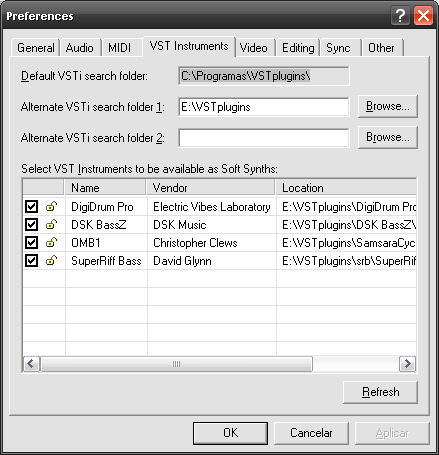439x455 pixels.
Task: Click the right arrow of horizontal scrollbar
Action: [407, 364]
